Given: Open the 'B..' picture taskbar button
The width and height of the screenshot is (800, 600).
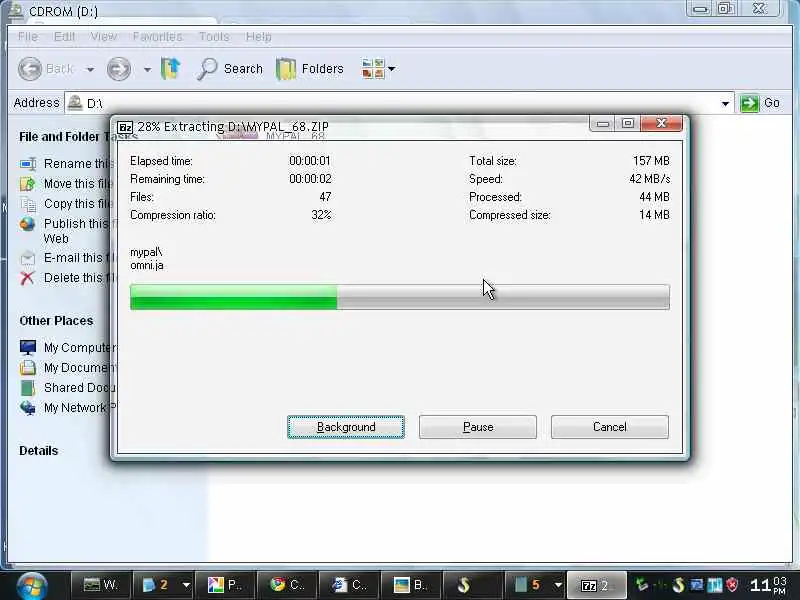Looking at the screenshot, I should (411, 585).
